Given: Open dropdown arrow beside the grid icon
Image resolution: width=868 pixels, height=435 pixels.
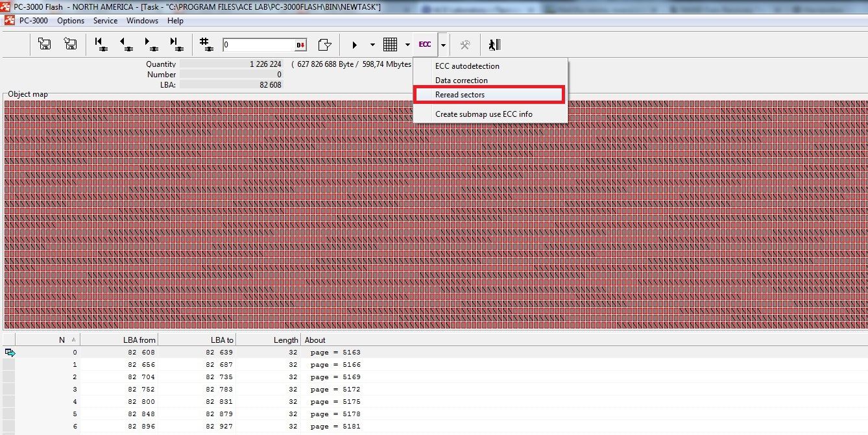Looking at the screenshot, I should click(x=407, y=45).
